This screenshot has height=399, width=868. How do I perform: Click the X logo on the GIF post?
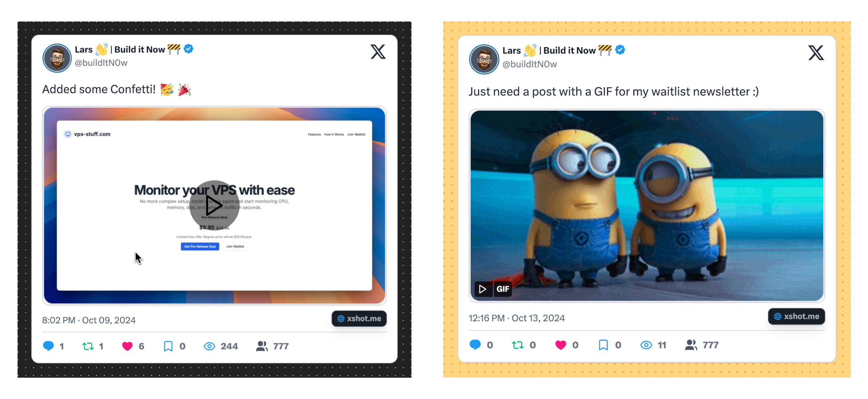[x=816, y=53]
